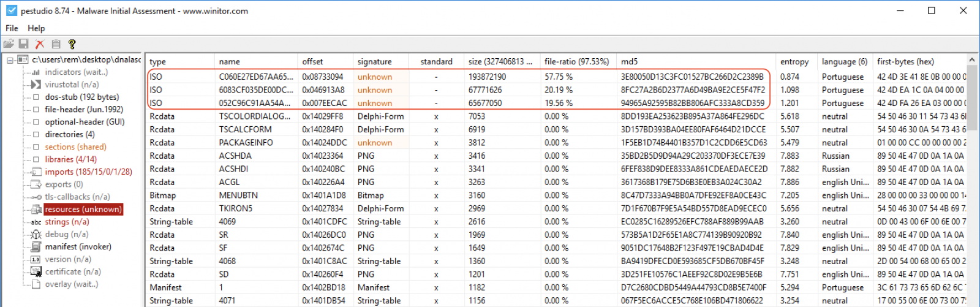980x307 pixels.
Task: Click the bug icon beside debug
Action: pos(36,234)
